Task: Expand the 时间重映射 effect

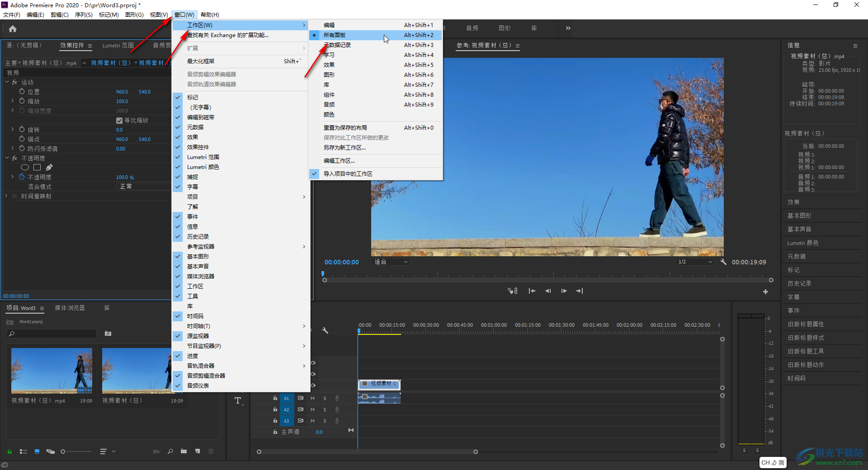Action: [6, 196]
